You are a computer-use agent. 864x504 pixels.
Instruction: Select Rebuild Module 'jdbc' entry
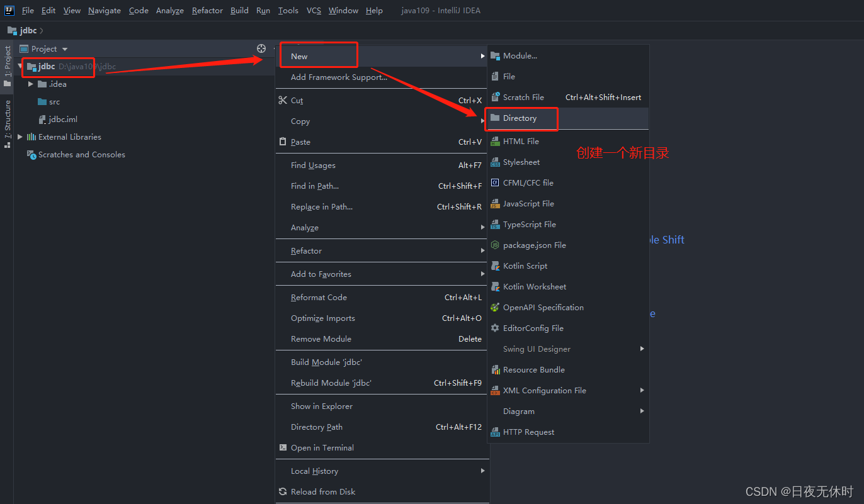point(382,383)
